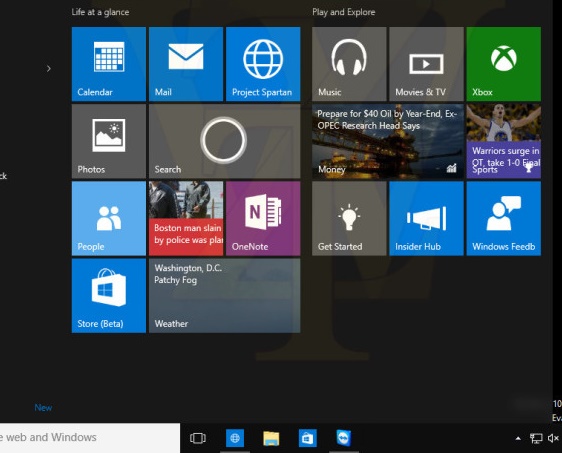562x454 pixels.
Task: Open the Windows Feedback tile
Action: click(504, 218)
